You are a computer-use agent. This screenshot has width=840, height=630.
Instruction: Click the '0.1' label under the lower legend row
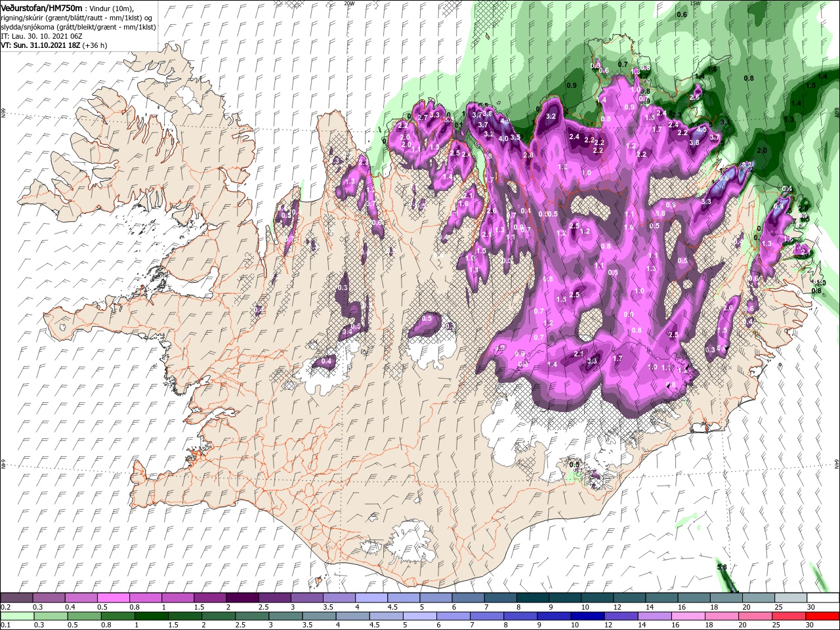pos(6,625)
